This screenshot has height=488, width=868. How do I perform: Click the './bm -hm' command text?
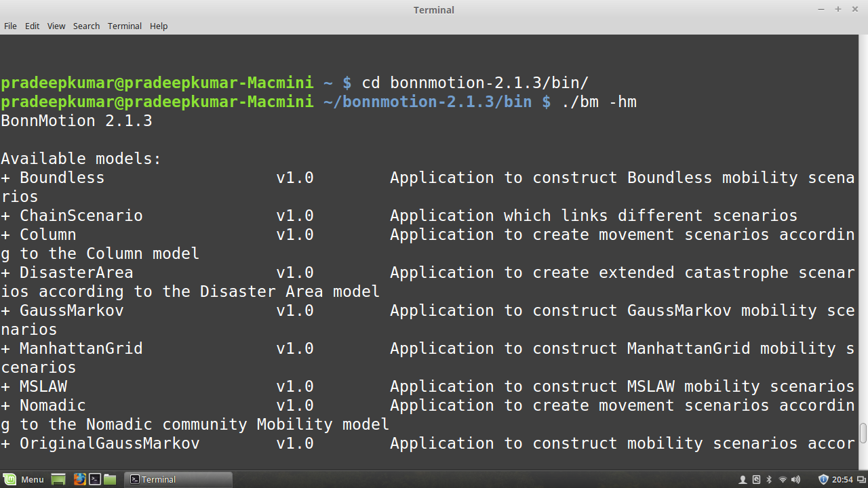599,102
